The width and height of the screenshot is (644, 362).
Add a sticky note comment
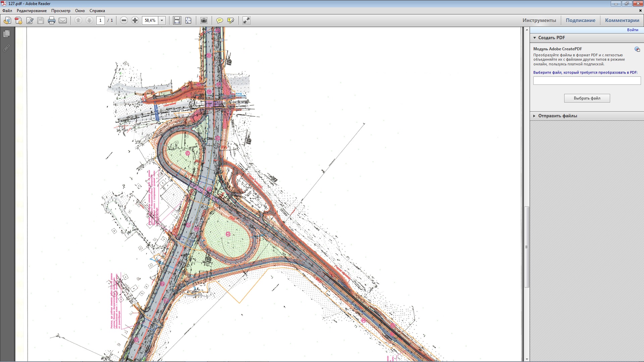point(219,20)
